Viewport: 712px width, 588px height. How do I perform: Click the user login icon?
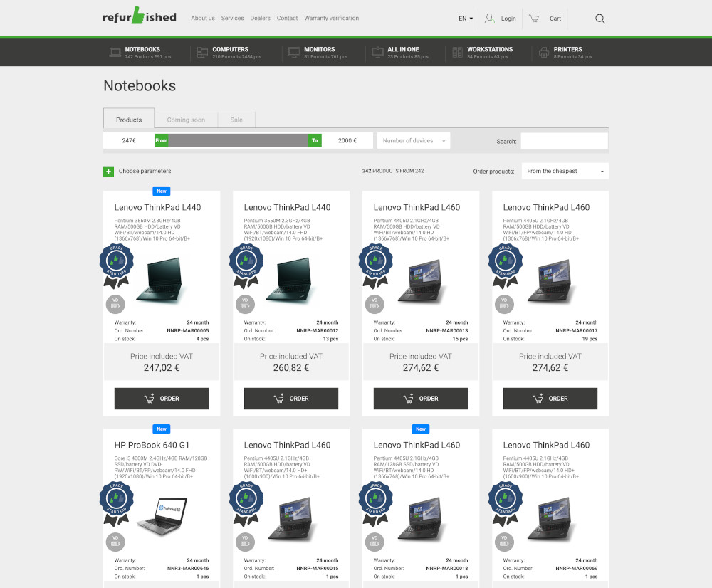pyautogui.click(x=490, y=19)
